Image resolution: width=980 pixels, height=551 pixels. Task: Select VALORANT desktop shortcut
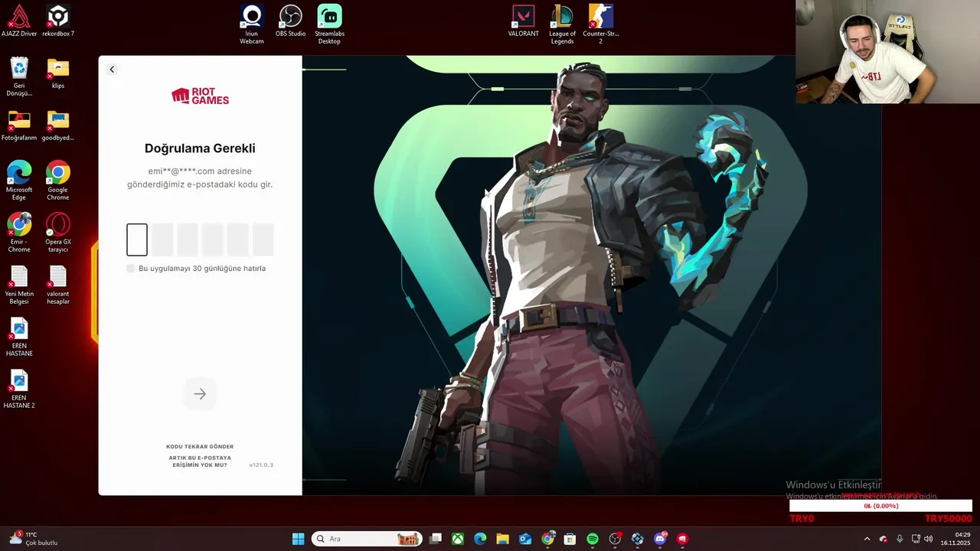coord(524,21)
